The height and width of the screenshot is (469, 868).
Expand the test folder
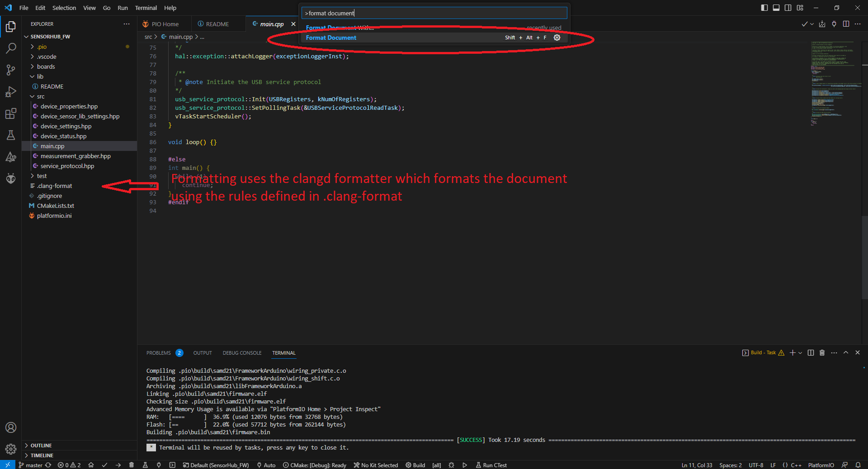[42, 176]
